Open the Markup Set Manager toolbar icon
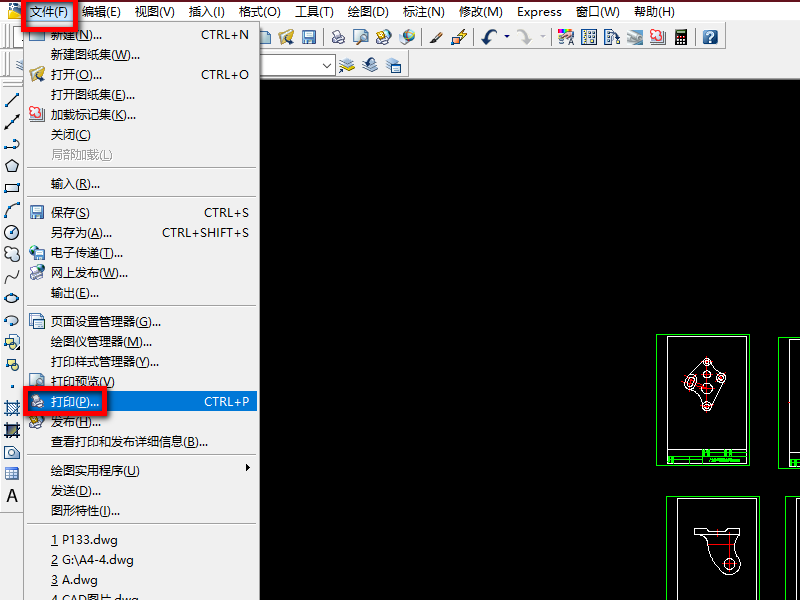The image size is (800, 600). click(x=658, y=37)
